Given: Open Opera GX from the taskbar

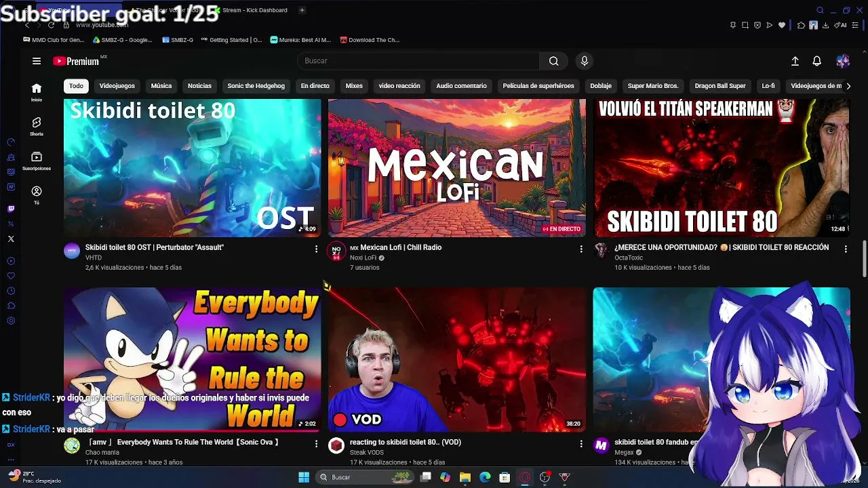Looking at the screenshot, I should 525,477.
